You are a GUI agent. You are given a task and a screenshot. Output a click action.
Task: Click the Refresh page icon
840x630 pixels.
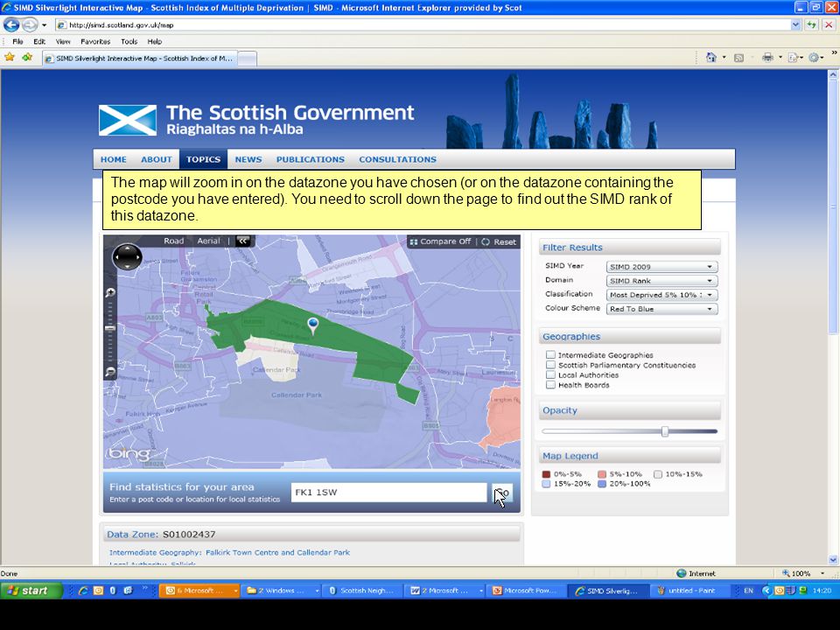812,24
